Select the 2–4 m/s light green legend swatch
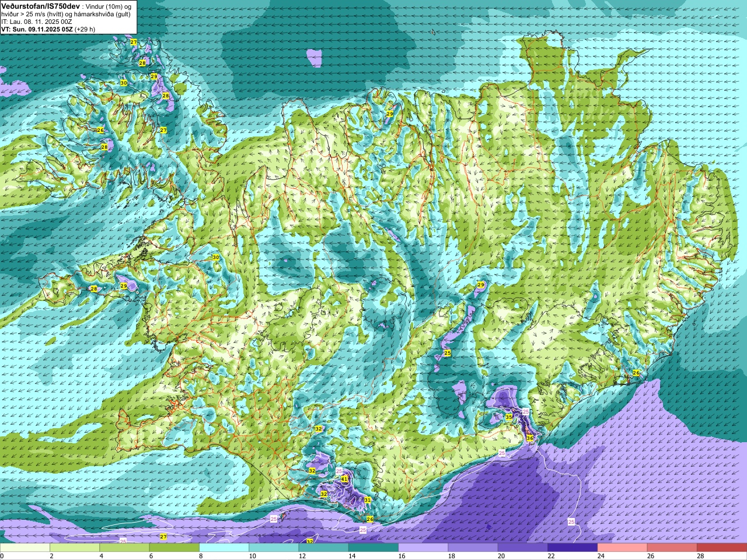747x560 pixels. 75,548
